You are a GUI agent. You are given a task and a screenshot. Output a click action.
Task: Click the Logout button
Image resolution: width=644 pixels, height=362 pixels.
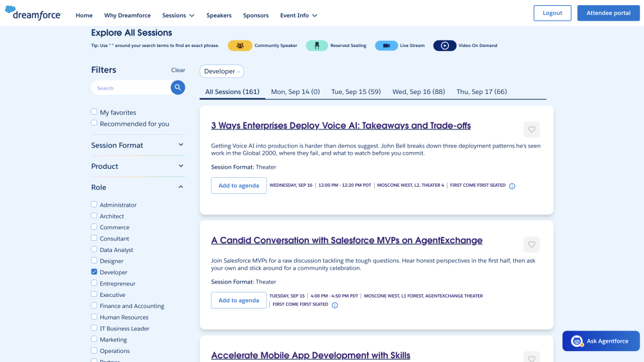[x=553, y=13]
